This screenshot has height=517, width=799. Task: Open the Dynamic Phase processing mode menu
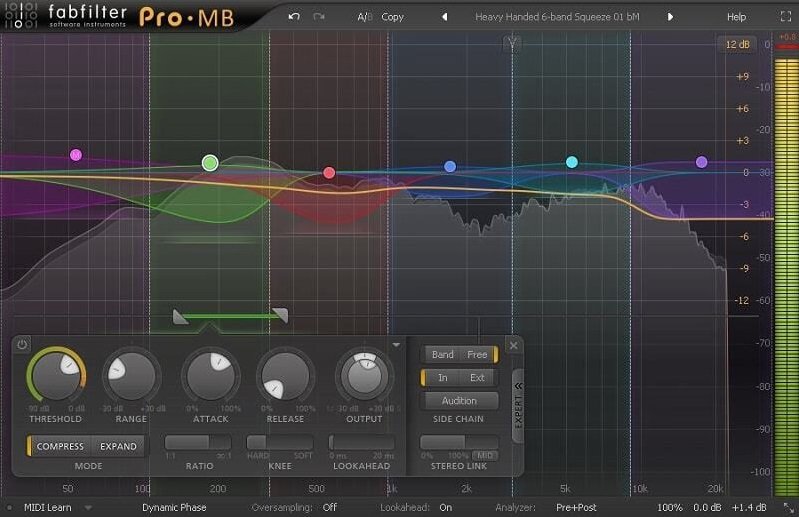[x=174, y=508]
